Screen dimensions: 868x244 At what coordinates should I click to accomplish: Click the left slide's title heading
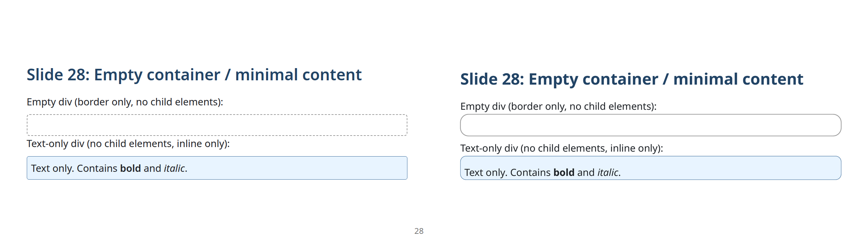tap(194, 75)
